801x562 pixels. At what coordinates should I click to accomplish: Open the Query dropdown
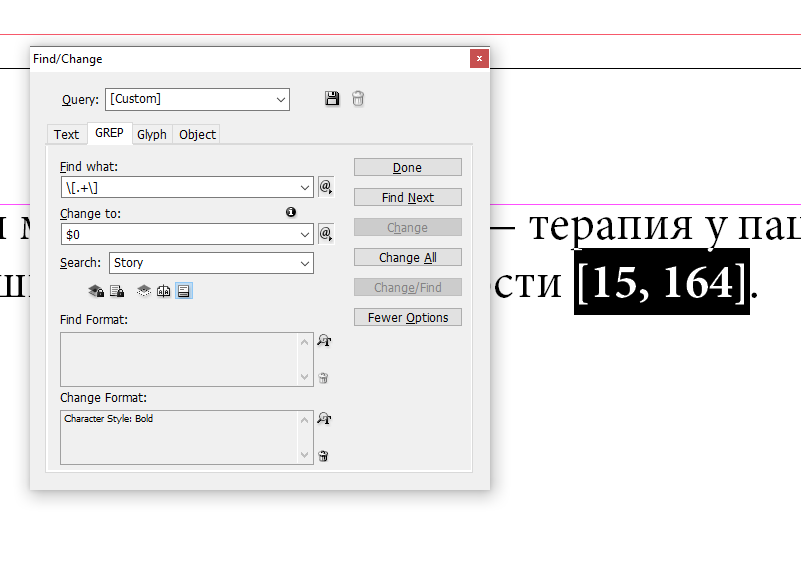click(197, 99)
